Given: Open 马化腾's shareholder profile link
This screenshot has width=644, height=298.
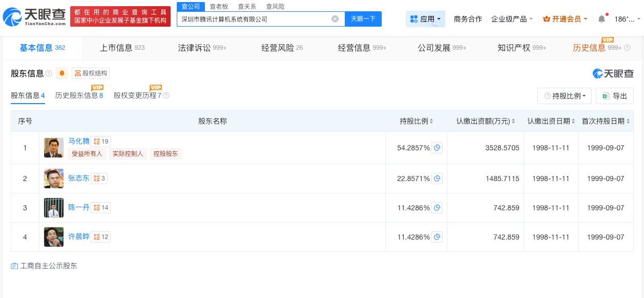Looking at the screenshot, I should (78, 141).
